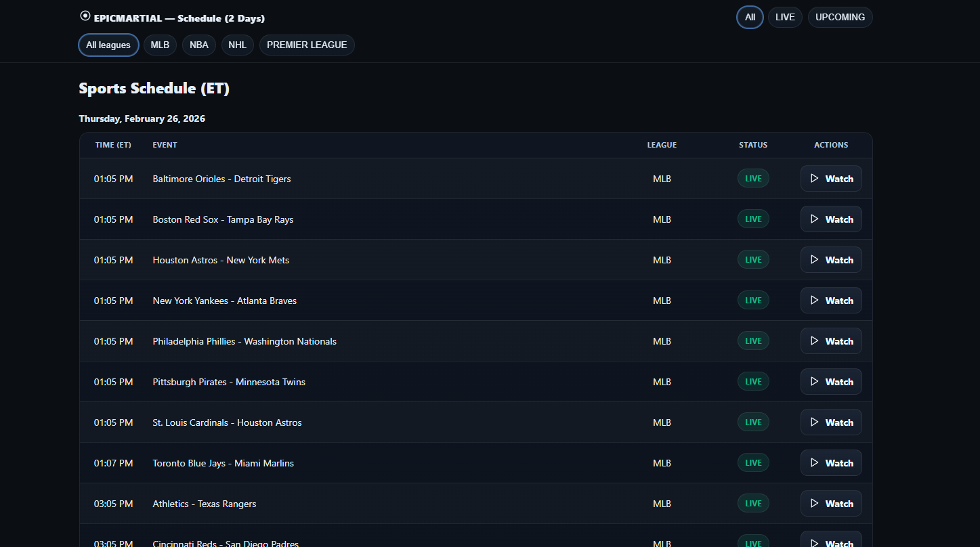Image resolution: width=980 pixels, height=547 pixels.
Task: Filter by MLB league
Action: (160, 45)
